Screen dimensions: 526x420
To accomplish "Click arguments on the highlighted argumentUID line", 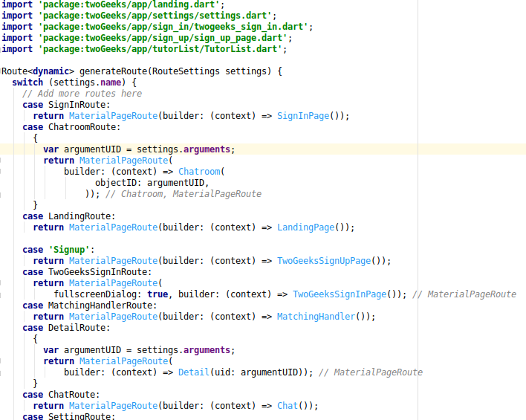I will pyautogui.click(x=207, y=149).
